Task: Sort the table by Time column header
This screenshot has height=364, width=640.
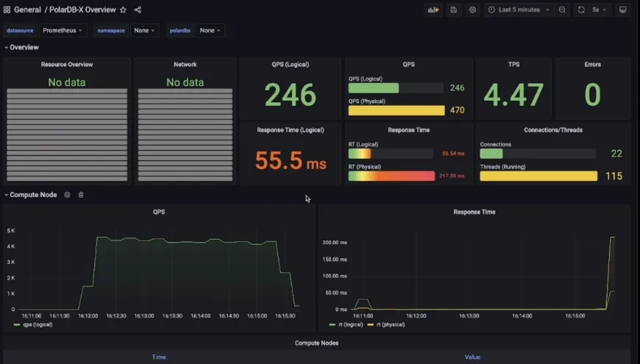Action: tap(159, 357)
